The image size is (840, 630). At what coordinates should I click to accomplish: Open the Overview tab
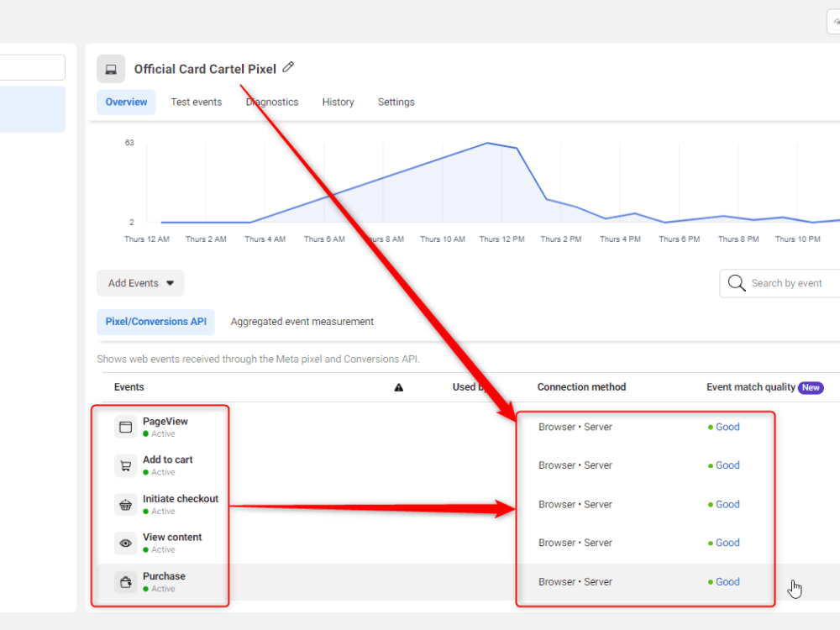pos(126,102)
